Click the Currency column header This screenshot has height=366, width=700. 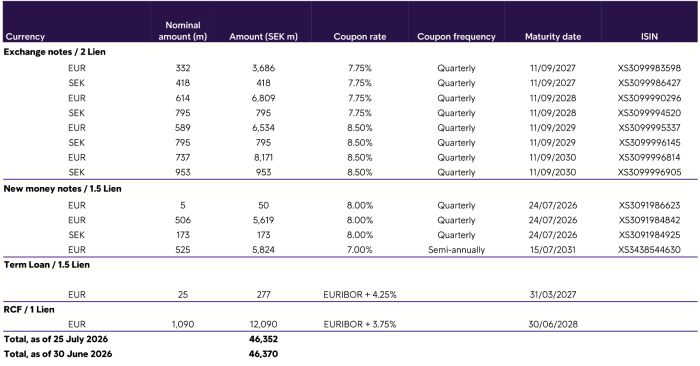(25, 37)
